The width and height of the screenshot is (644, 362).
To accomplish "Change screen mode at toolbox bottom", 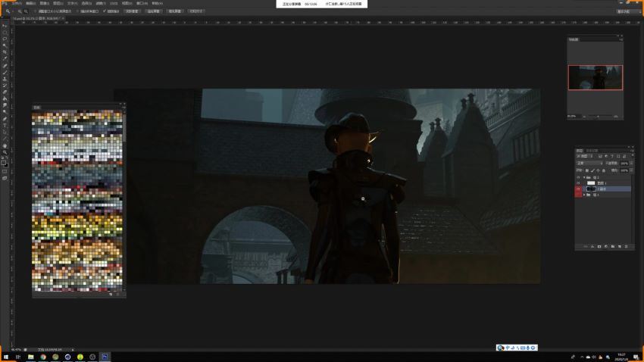I will tap(5, 178).
